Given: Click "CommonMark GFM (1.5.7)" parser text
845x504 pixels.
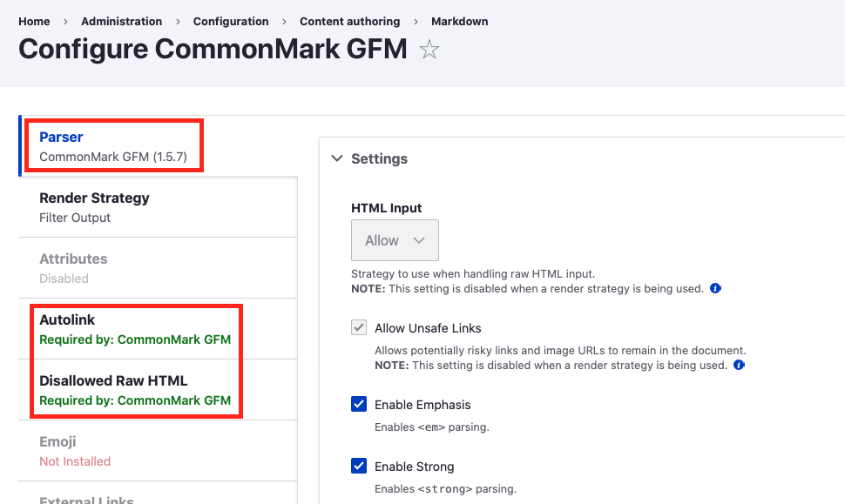Looking at the screenshot, I should click(113, 157).
